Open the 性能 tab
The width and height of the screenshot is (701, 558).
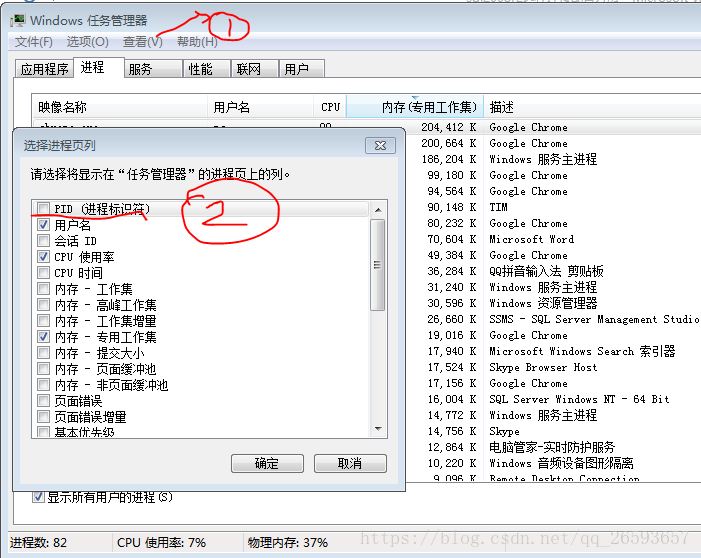tap(207, 69)
